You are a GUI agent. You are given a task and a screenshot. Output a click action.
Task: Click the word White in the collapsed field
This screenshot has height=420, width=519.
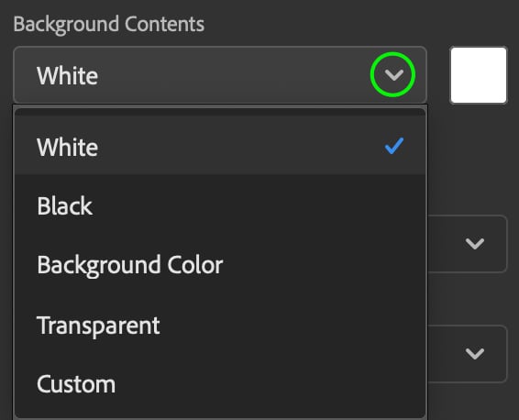[x=68, y=76]
